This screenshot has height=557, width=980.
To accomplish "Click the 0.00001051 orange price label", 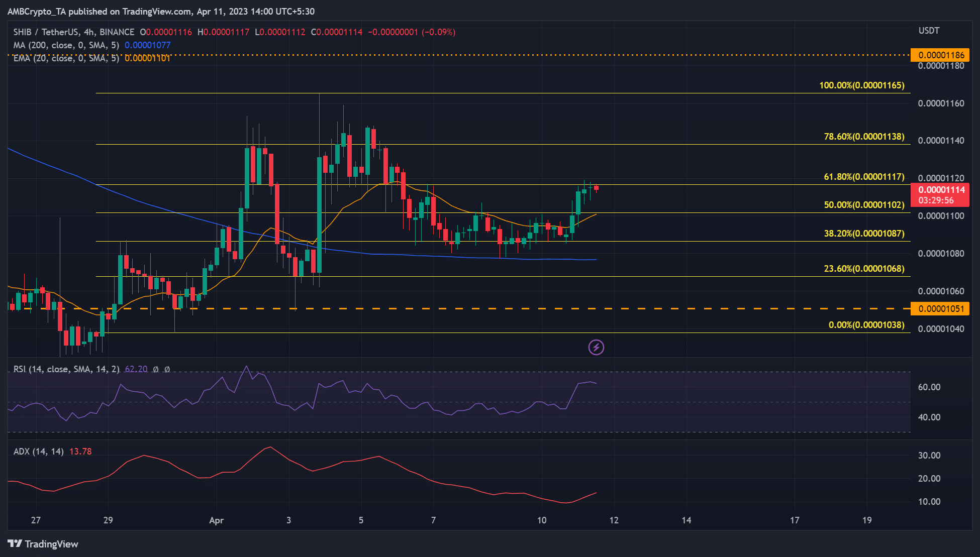I will 940,309.
